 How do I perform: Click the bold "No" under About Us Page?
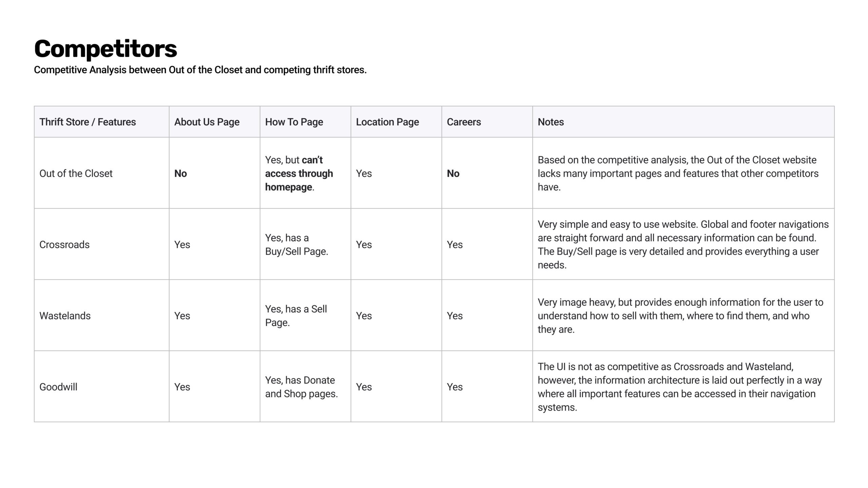180,174
